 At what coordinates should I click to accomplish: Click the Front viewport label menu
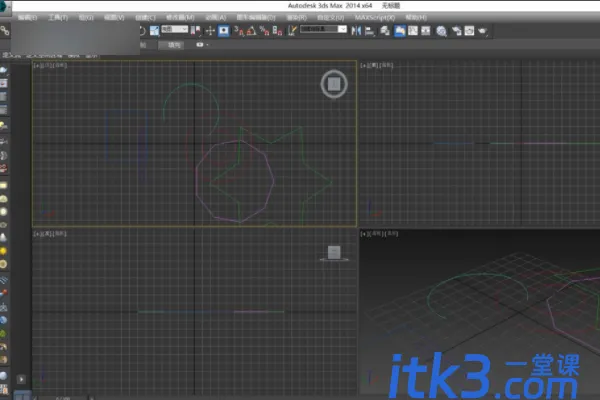(x=377, y=65)
